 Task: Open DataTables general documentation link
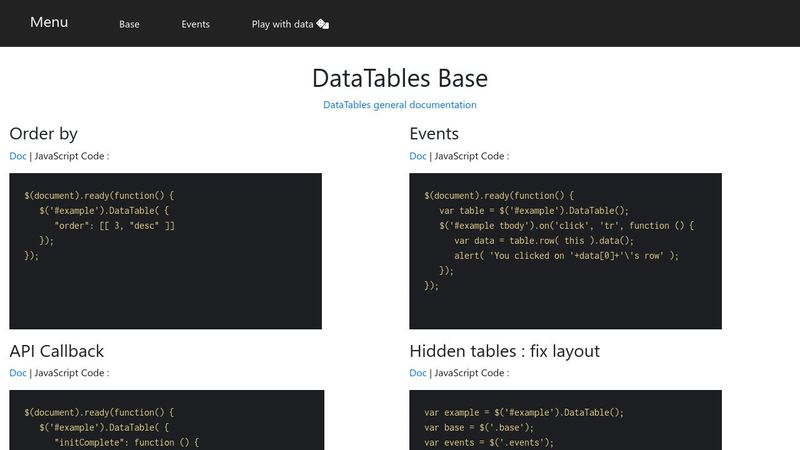[x=400, y=105]
